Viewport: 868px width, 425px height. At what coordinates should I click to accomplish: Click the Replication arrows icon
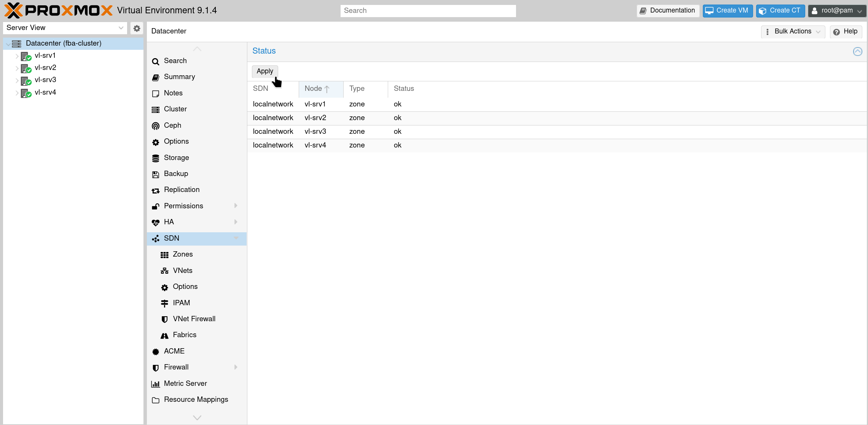tap(156, 190)
